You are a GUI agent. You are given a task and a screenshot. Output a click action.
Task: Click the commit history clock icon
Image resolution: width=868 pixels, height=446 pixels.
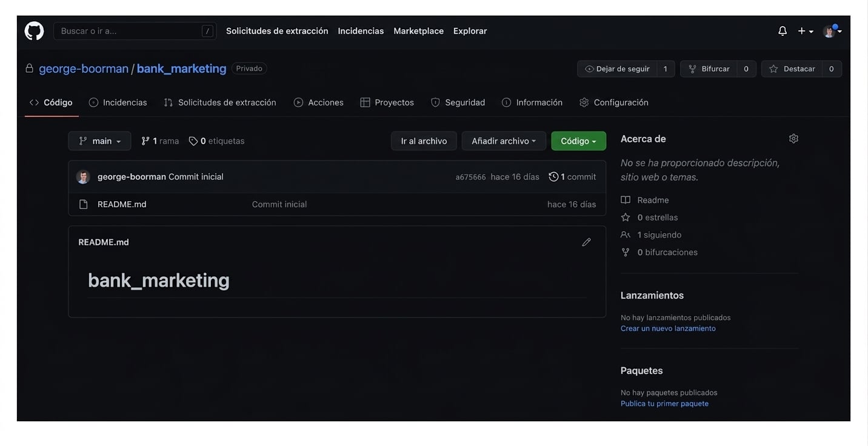point(553,177)
